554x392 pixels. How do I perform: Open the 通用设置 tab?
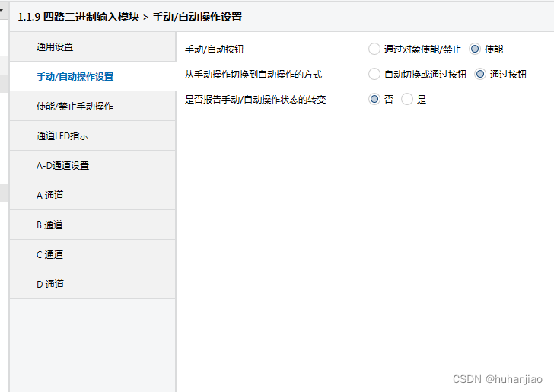(55, 47)
